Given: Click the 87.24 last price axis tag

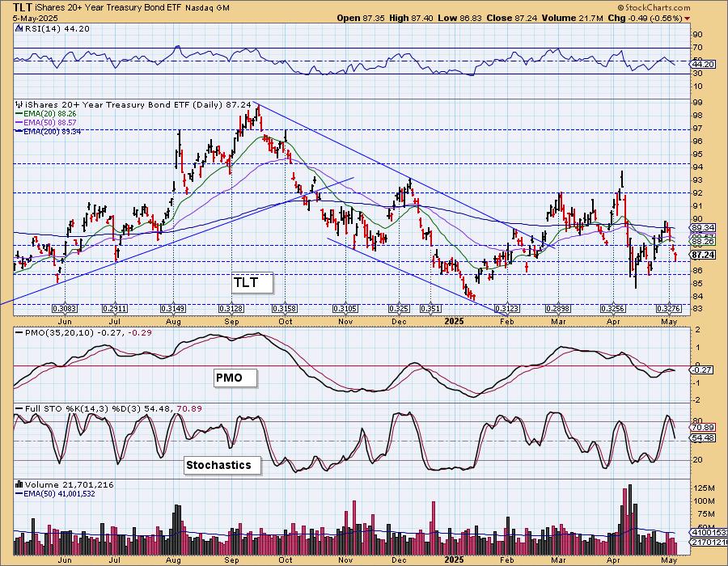Looking at the screenshot, I should [704, 256].
